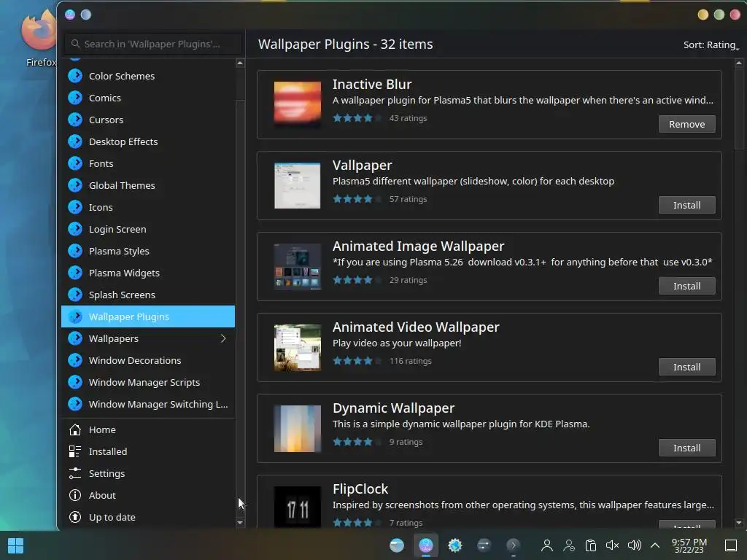The height and width of the screenshot is (560, 747).
Task: Click the Desktop Effects category icon
Action: (x=75, y=141)
